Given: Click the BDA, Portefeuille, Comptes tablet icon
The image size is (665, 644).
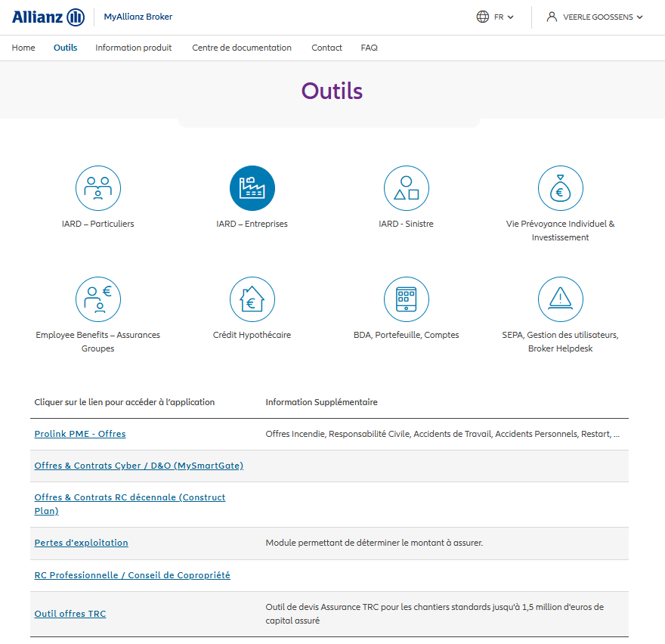Looking at the screenshot, I should [x=406, y=299].
